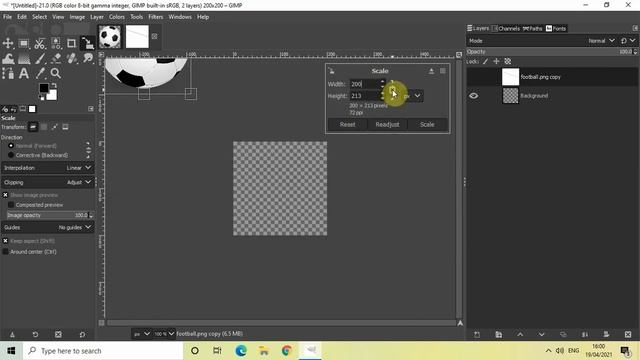
Task: Select the Scale transform tool
Action: pyautogui.click(x=87, y=43)
